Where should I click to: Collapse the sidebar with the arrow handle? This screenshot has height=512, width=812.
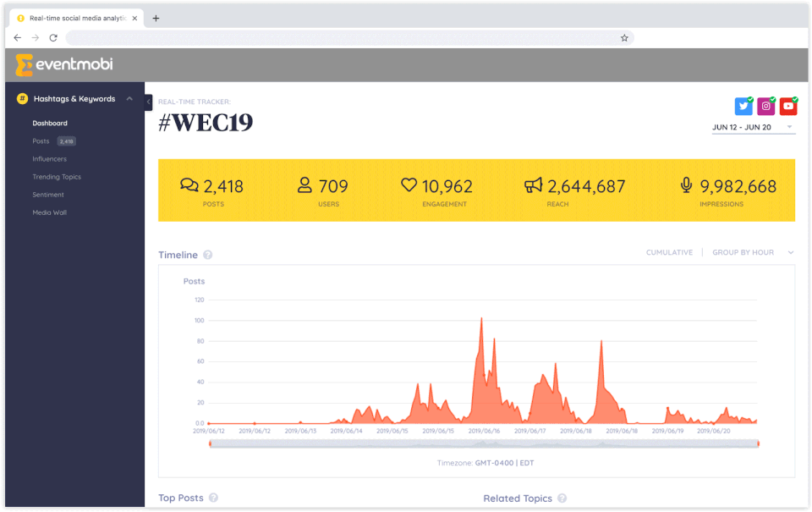[x=149, y=102]
